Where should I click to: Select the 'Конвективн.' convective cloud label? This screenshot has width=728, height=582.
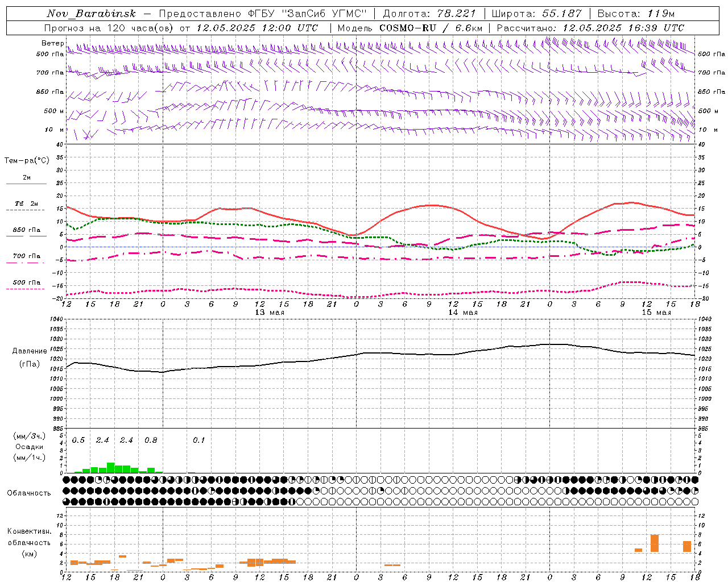[x=30, y=531]
